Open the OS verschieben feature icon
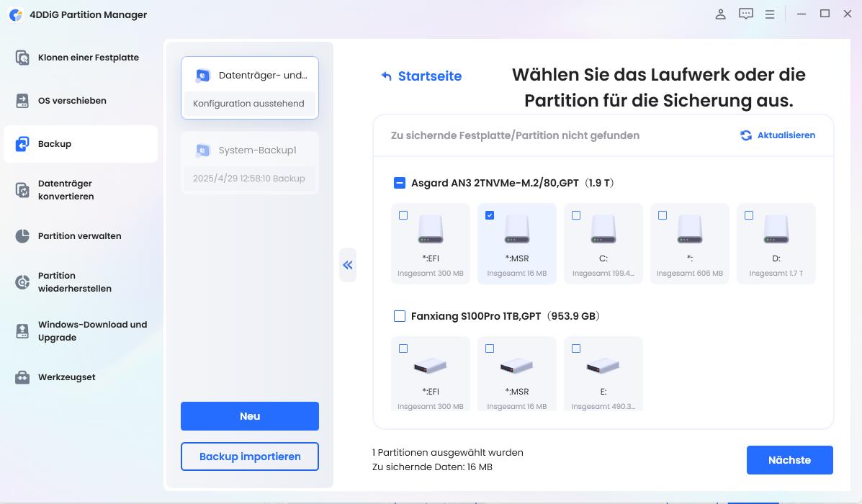This screenshot has width=862, height=504. pyautogui.click(x=22, y=100)
